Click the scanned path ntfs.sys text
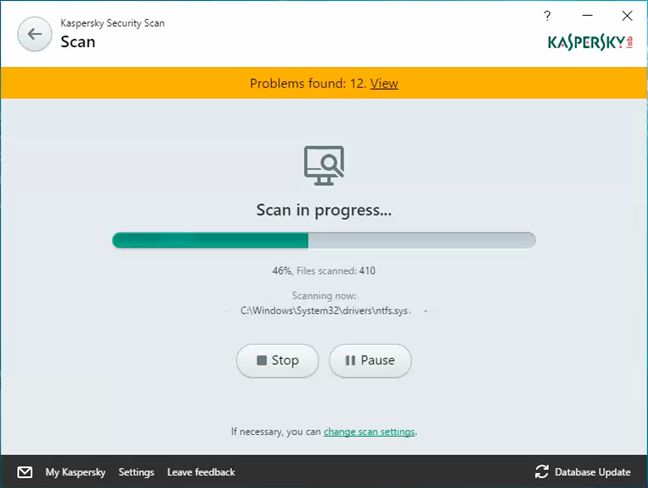The width and height of the screenshot is (648, 488). 324,310
